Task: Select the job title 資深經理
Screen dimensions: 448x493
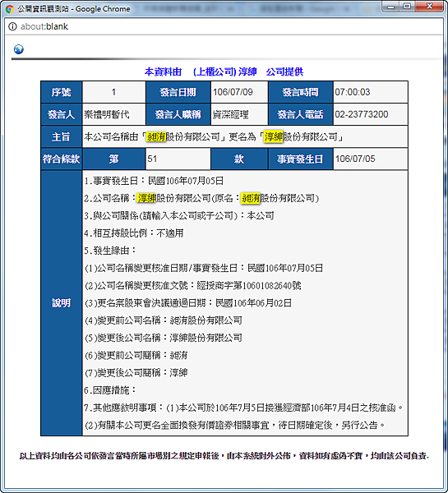Action: click(x=231, y=114)
